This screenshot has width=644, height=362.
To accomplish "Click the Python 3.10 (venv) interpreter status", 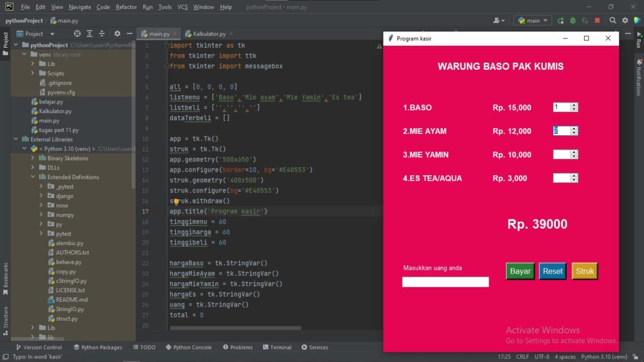I will click(x=604, y=357).
